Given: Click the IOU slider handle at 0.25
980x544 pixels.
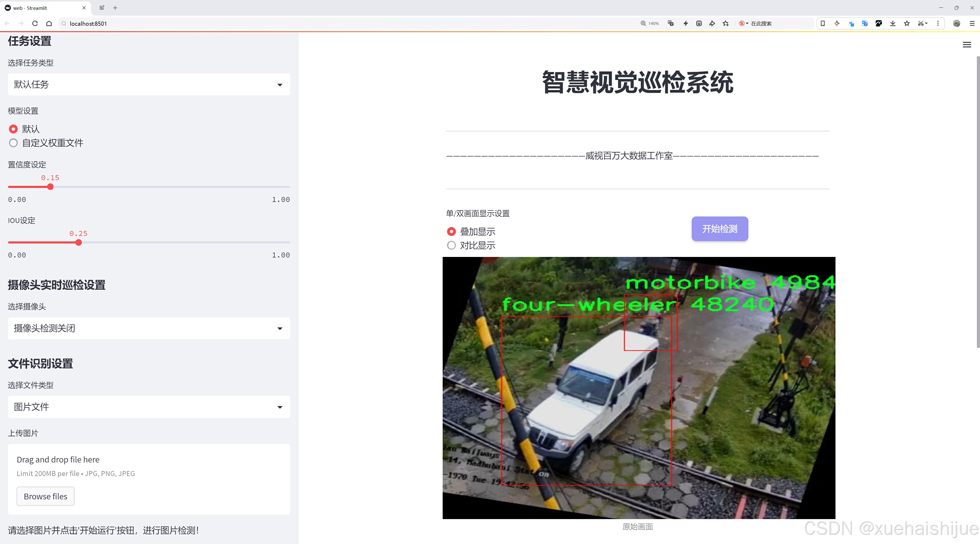Looking at the screenshot, I should point(78,243).
